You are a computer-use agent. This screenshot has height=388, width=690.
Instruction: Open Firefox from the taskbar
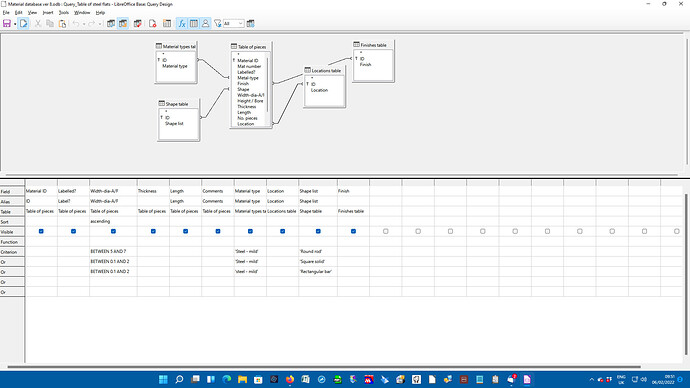[290, 379]
